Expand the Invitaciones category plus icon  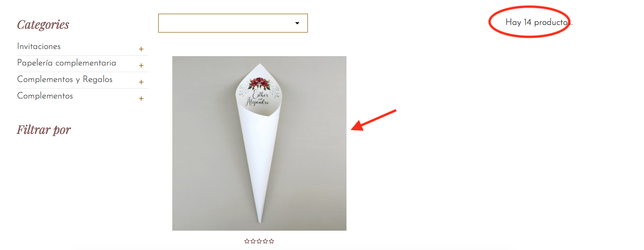coord(141,49)
